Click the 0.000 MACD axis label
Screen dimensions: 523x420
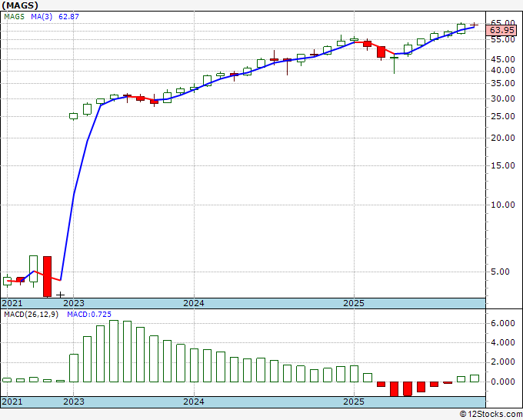click(503, 382)
